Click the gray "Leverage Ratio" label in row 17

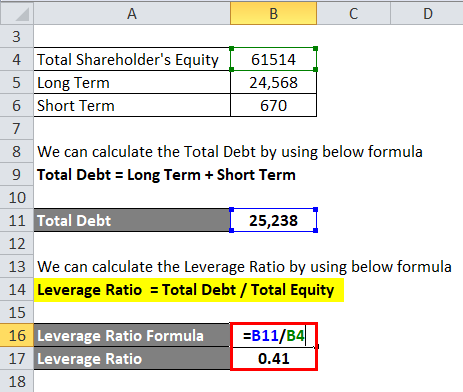(132, 358)
